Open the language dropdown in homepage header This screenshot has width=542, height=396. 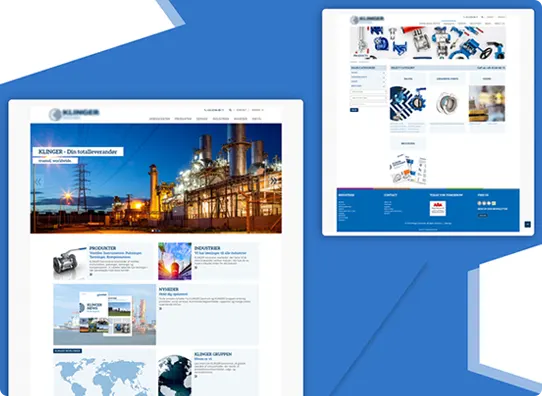(x=257, y=110)
